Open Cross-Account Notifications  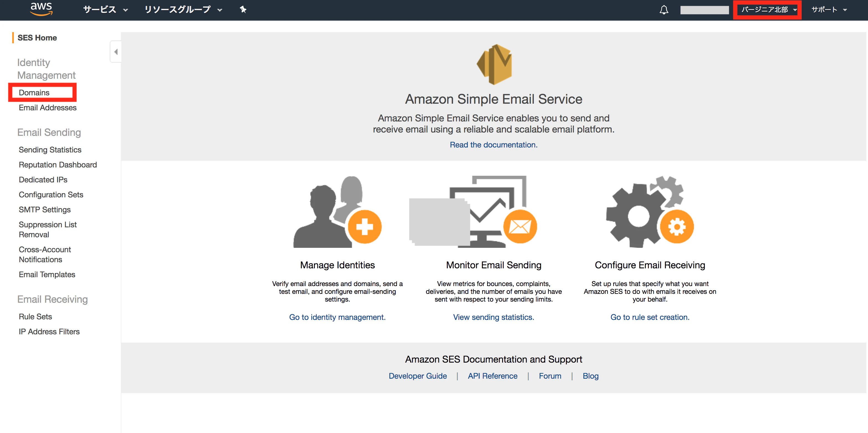pos(45,254)
